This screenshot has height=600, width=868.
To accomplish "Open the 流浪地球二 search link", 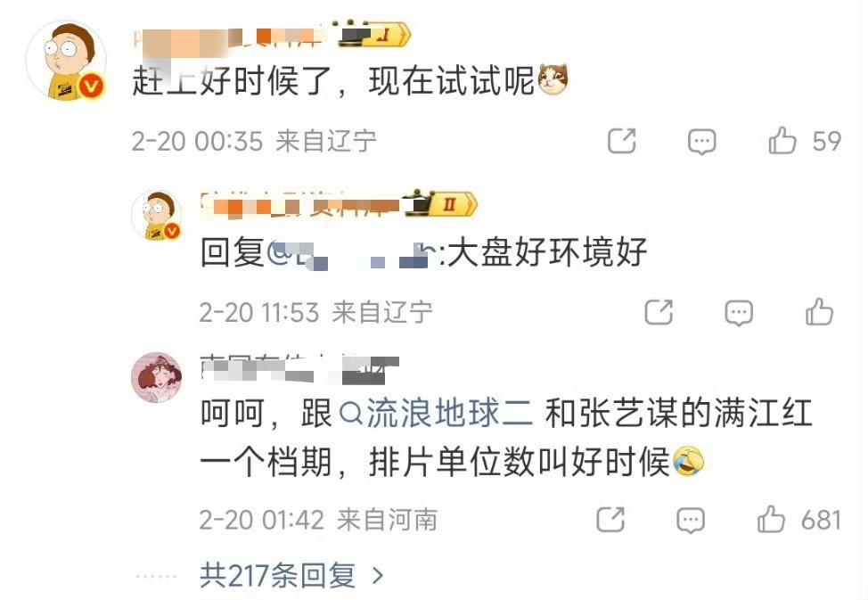I will [x=436, y=414].
